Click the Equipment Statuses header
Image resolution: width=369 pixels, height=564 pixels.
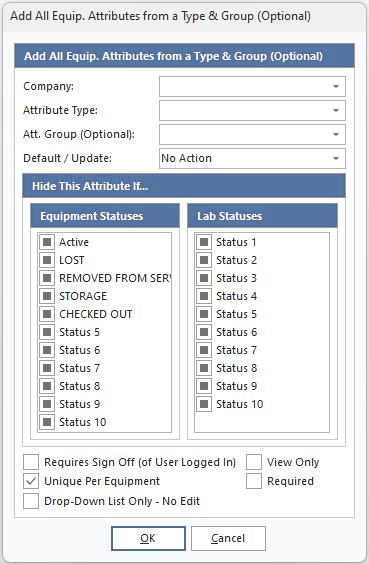pyautogui.click(x=105, y=216)
